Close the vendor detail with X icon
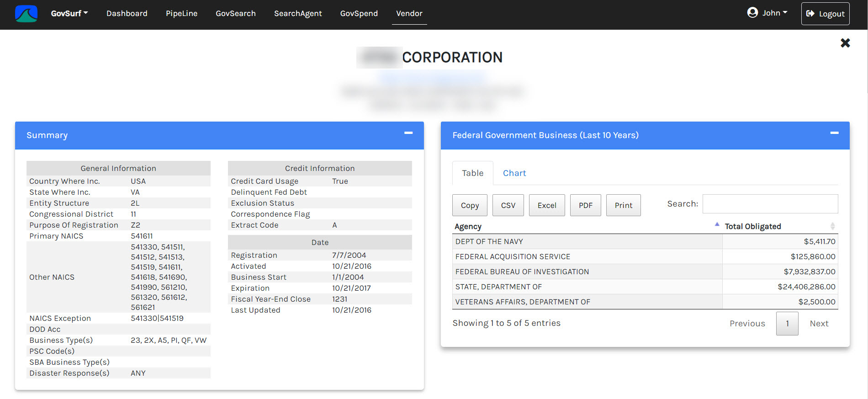The height and width of the screenshot is (399, 868). pyautogui.click(x=845, y=43)
